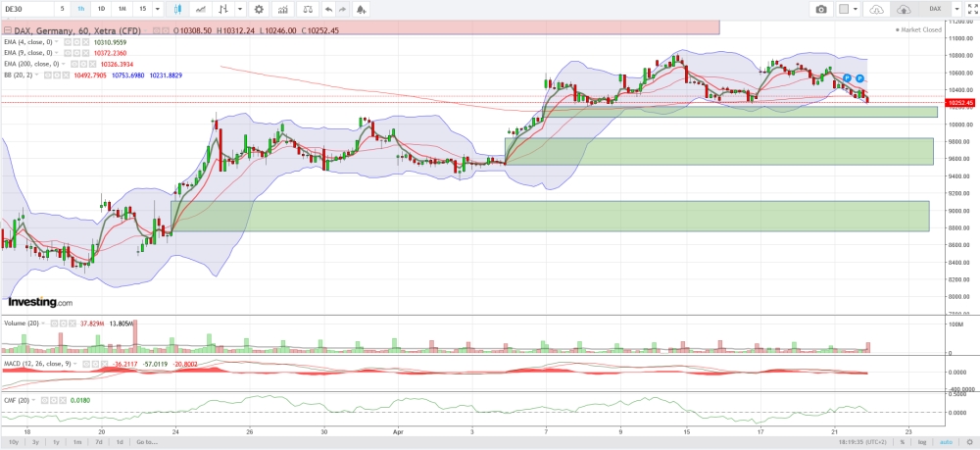Viewport: 980px width, 450px height.
Task: Set date range to 1d
Action: pyautogui.click(x=120, y=442)
